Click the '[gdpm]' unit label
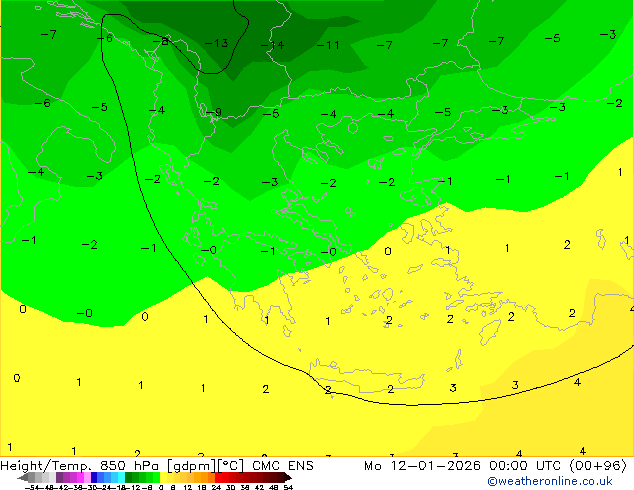634x490 pixels. tap(192, 466)
